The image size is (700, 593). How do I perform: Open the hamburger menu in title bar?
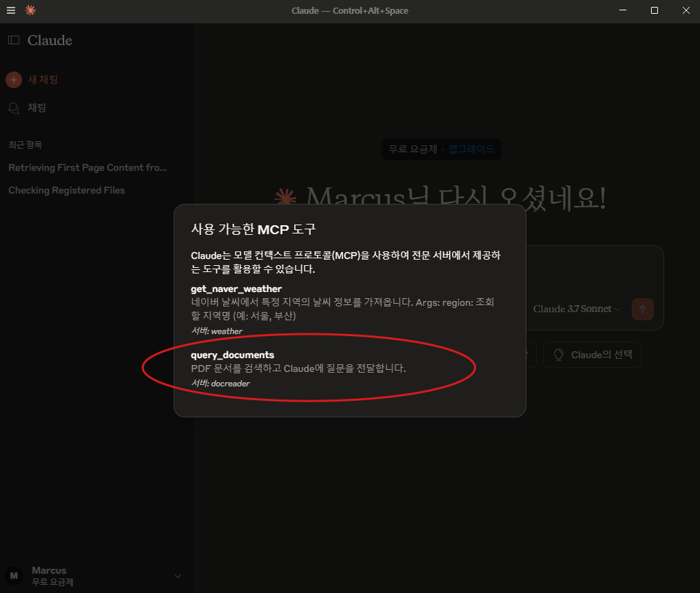click(11, 10)
